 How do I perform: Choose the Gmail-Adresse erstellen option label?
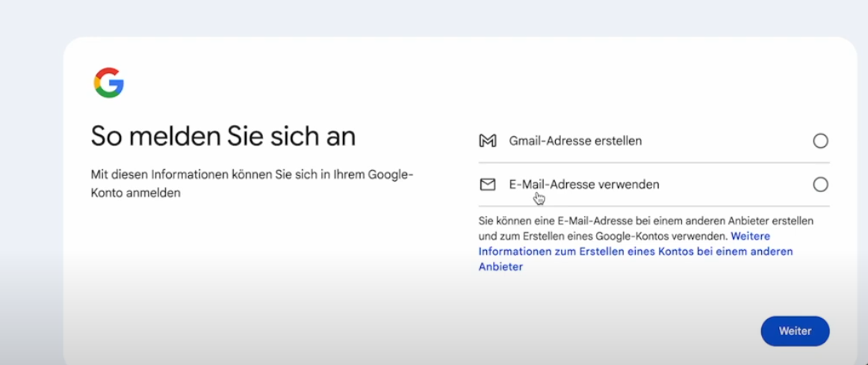pos(575,141)
